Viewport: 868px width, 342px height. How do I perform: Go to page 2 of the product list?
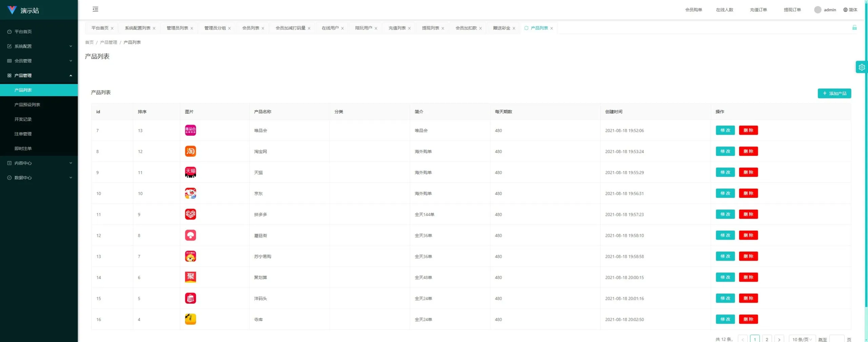click(x=767, y=339)
